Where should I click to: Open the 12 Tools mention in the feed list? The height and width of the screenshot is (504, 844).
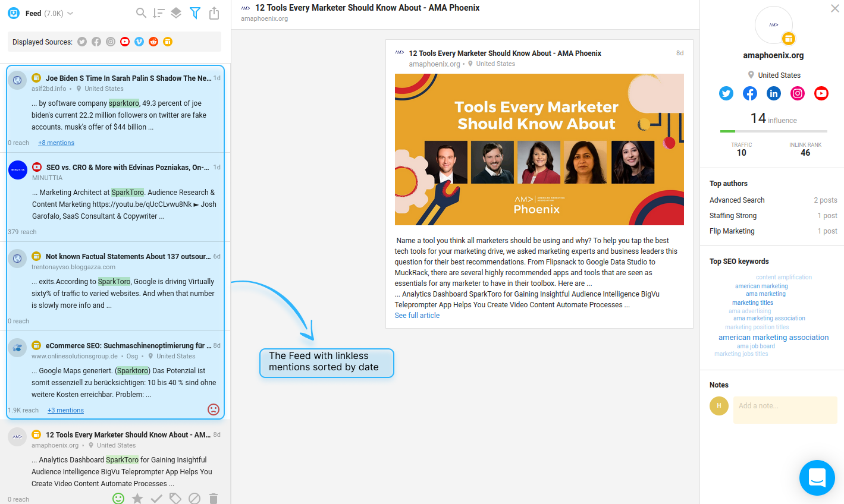click(115, 462)
